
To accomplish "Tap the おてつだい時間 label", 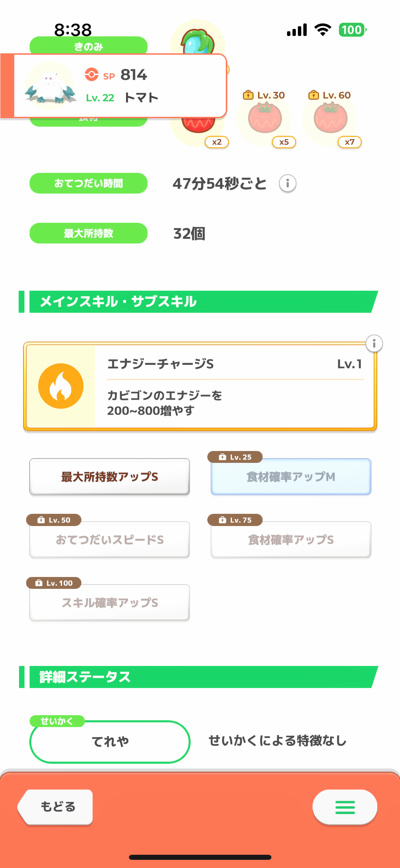I will pyautogui.click(x=88, y=183).
